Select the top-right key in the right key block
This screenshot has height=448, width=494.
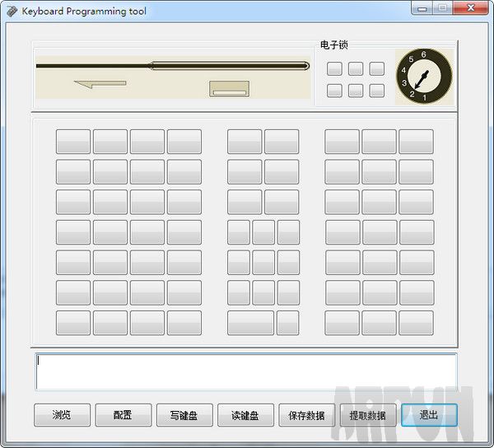pos(416,142)
